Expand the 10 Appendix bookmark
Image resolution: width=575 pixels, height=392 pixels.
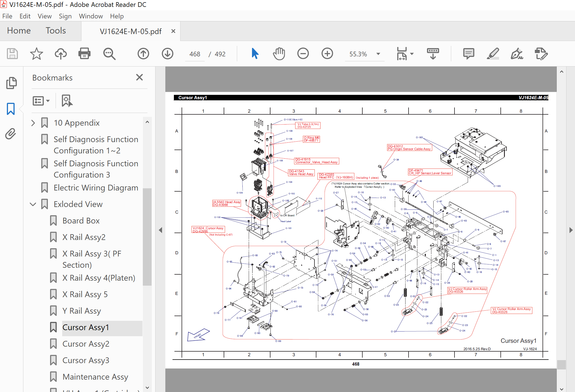[x=33, y=123]
